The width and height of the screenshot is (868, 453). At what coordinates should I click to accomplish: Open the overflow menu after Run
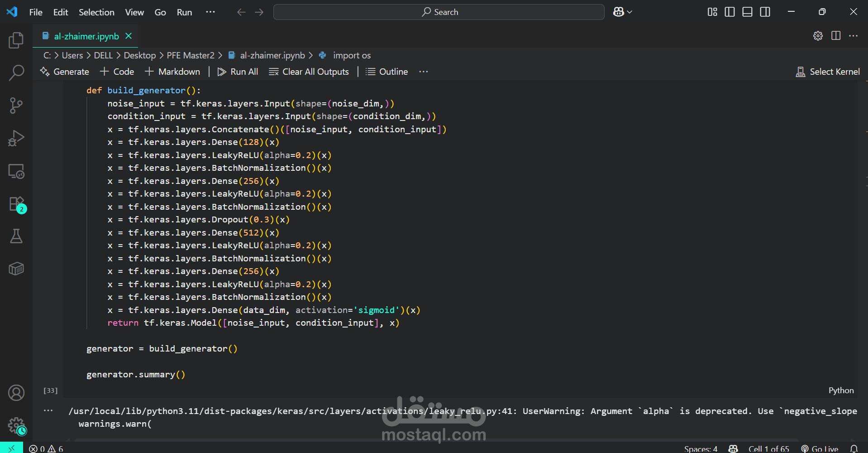(x=210, y=12)
